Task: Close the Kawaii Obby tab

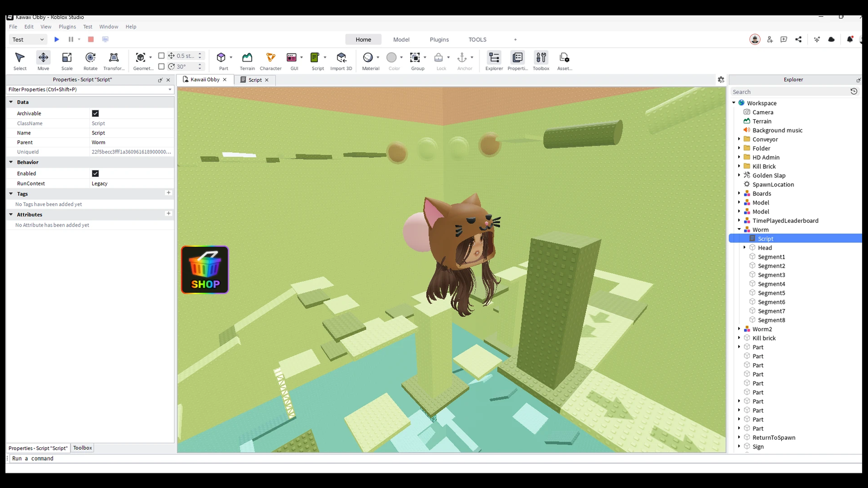Action: pos(225,80)
